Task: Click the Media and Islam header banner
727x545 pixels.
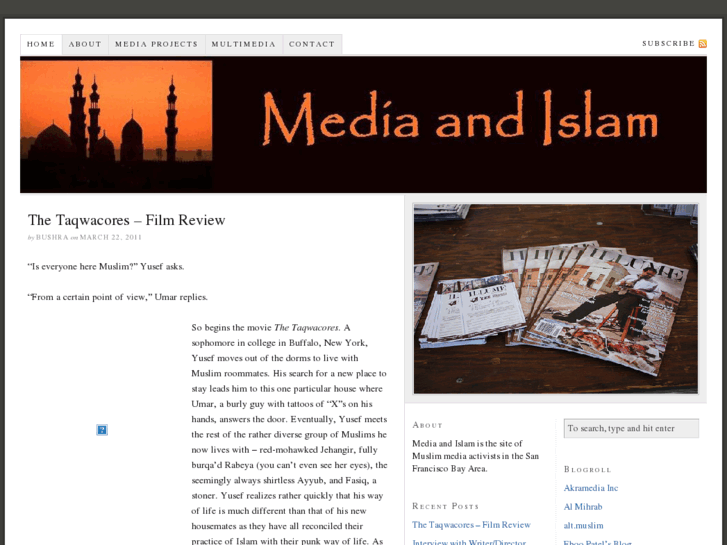Action: [364, 124]
